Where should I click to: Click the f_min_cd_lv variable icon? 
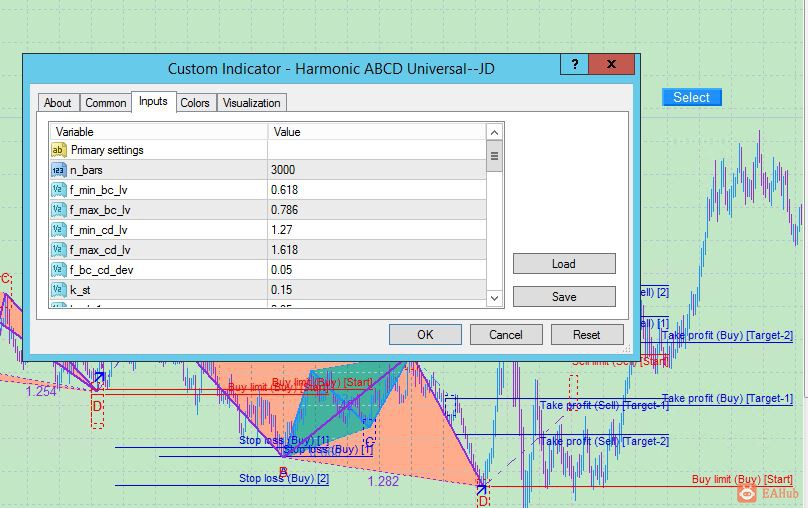pyautogui.click(x=58, y=230)
